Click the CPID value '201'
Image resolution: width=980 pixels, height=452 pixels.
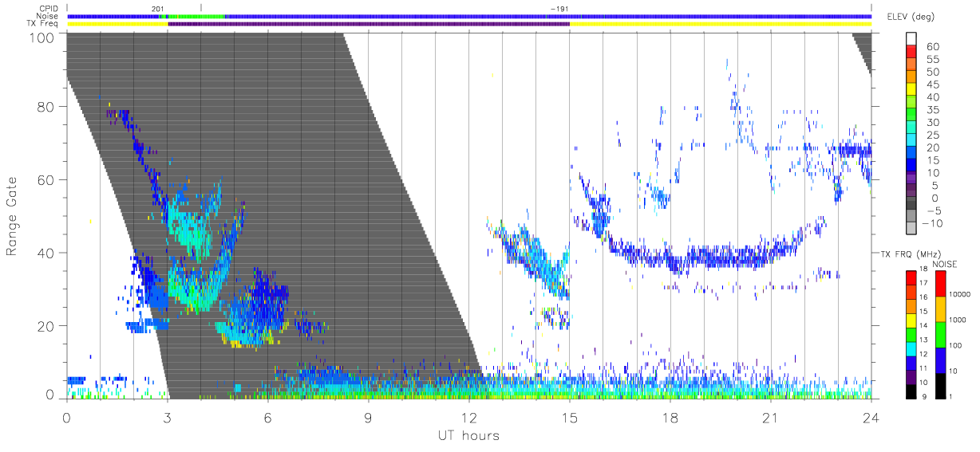tap(157, 8)
